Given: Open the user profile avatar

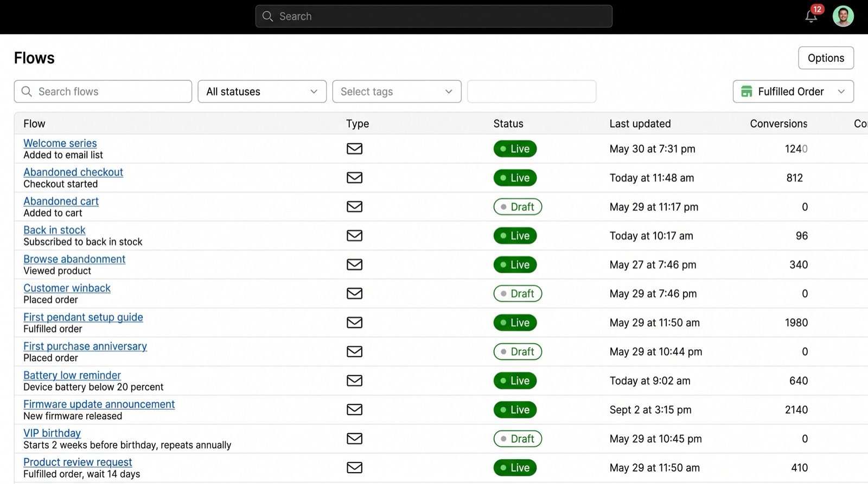Looking at the screenshot, I should (843, 16).
